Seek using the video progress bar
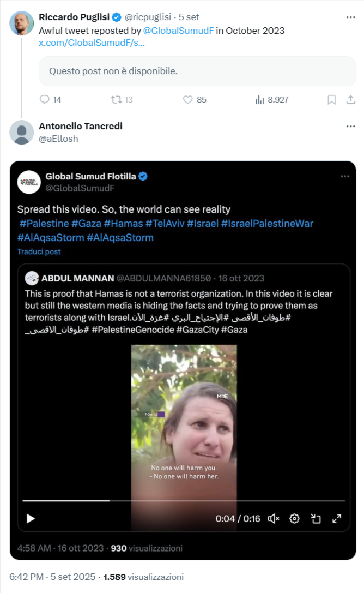 184,500
